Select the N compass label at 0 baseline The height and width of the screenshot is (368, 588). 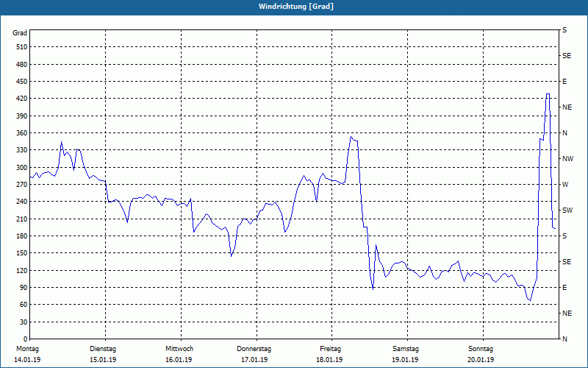564,339
